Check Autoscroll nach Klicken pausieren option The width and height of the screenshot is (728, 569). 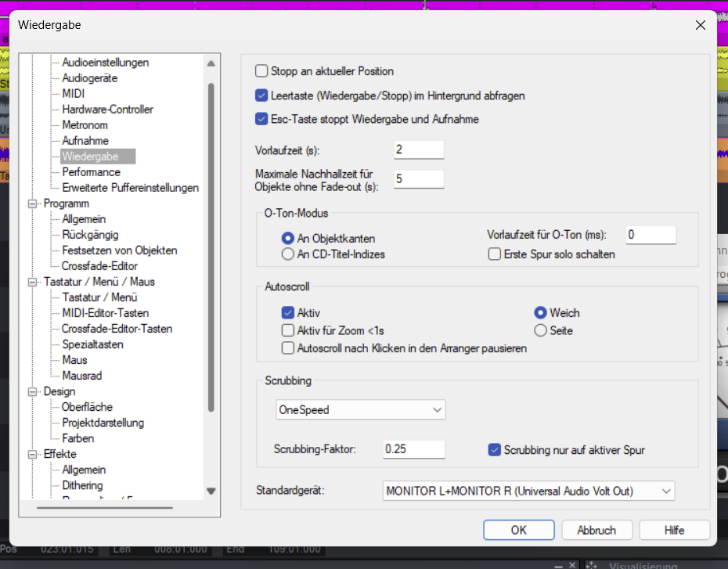[288, 348]
